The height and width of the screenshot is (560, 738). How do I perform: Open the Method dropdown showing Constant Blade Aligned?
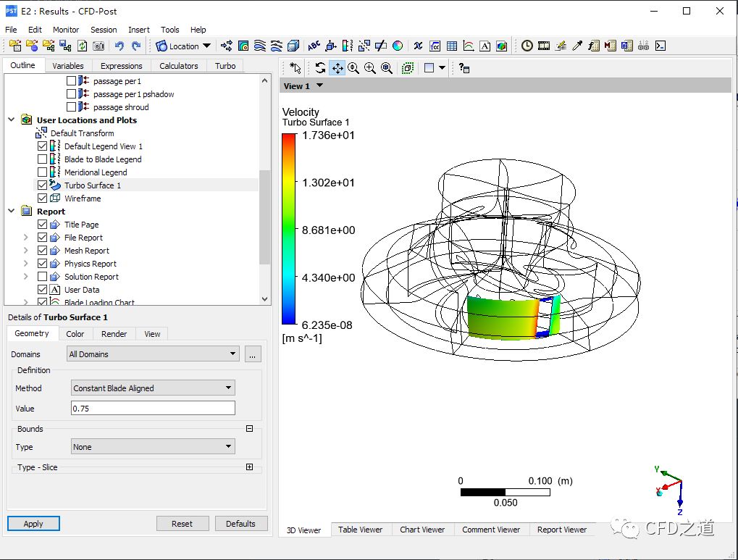153,388
